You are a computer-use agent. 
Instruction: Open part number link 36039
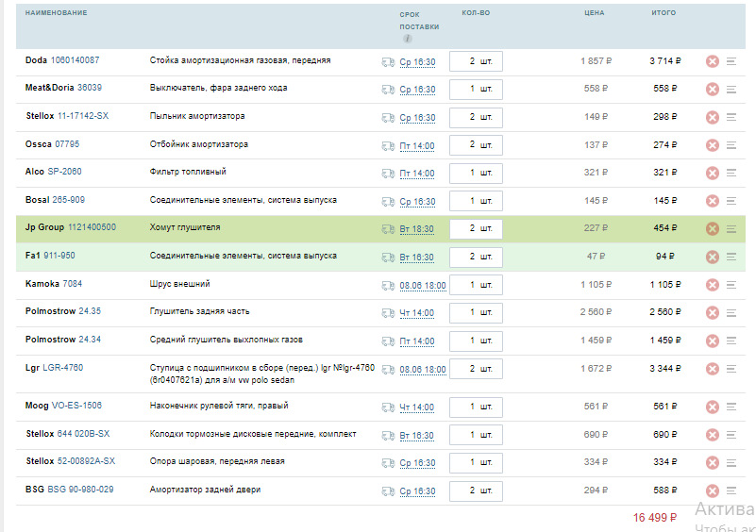[x=90, y=88]
